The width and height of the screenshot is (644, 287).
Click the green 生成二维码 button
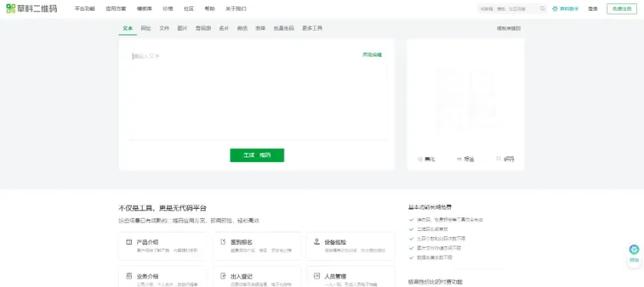point(257,156)
